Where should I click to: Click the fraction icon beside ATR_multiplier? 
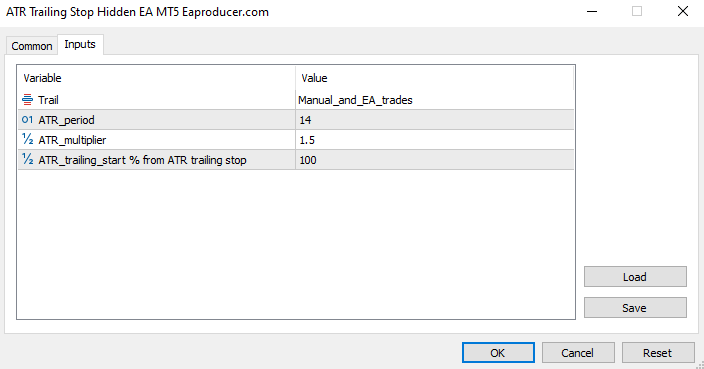[27, 140]
